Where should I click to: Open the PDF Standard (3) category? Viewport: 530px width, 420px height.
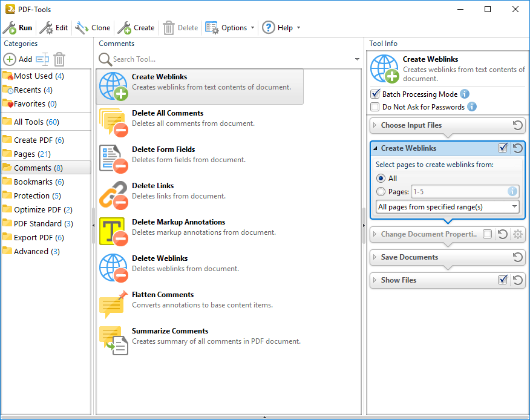[46, 223]
